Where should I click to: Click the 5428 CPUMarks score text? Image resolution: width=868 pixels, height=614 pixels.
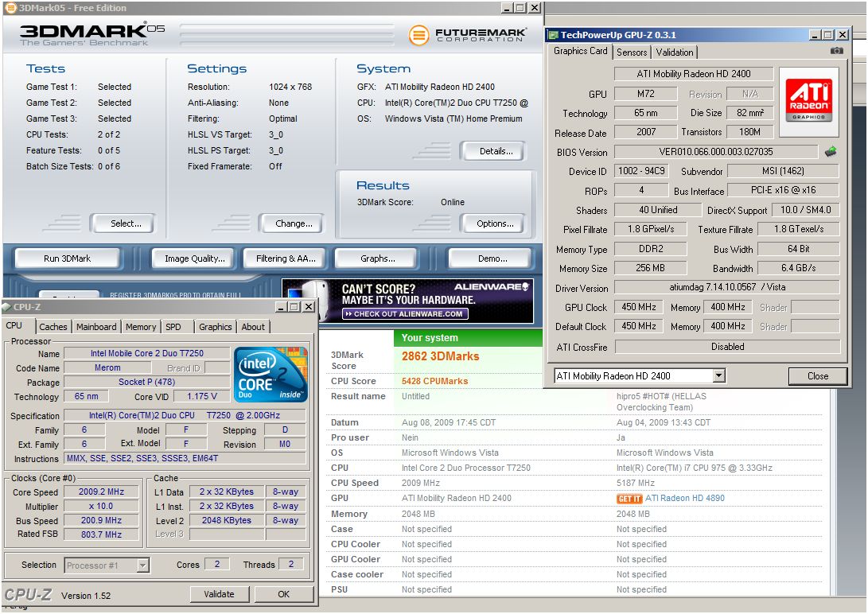(x=434, y=381)
